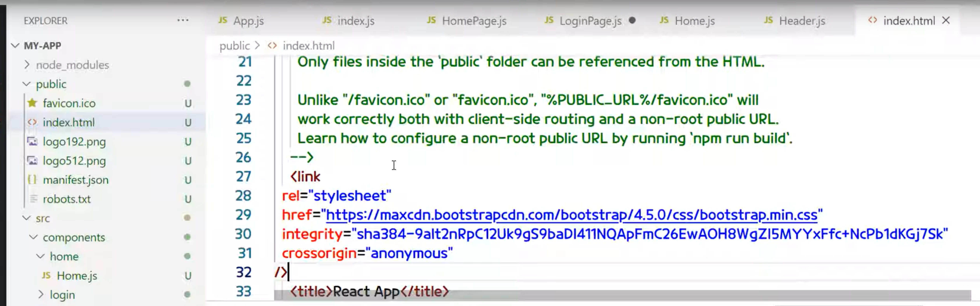Click JS icon on HomePage.js tab
Image resolution: width=980 pixels, height=306 pixels.
[431, 20]
